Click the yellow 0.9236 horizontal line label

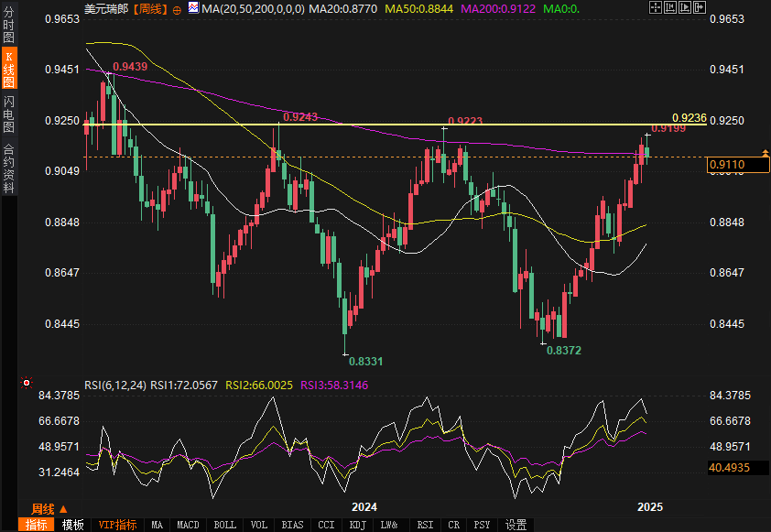(689, 117)
